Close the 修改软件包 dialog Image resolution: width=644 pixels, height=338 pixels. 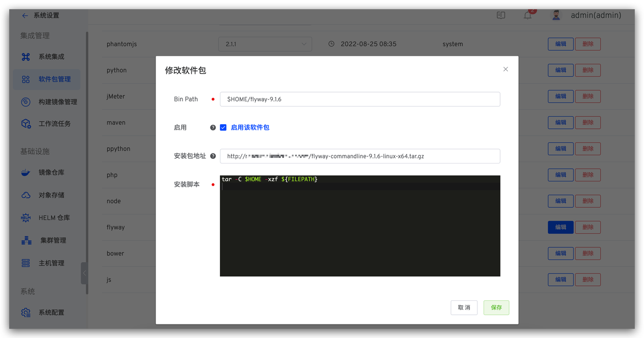pos(506,69)
